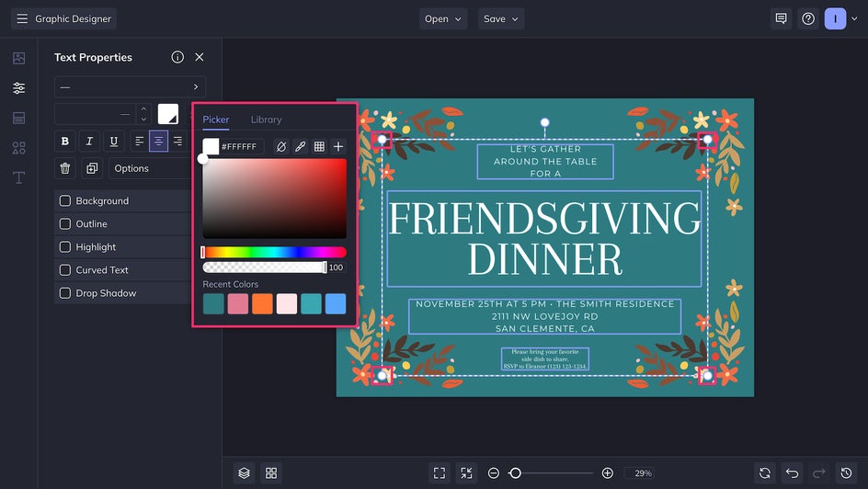The image size is (868, 489).
Task: Click the no-color transparent icon
Action: (x=281, y=146)
